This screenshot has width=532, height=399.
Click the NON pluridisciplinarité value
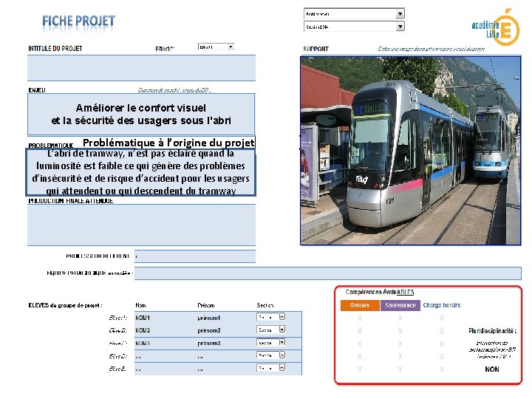(x=492, y=369)
